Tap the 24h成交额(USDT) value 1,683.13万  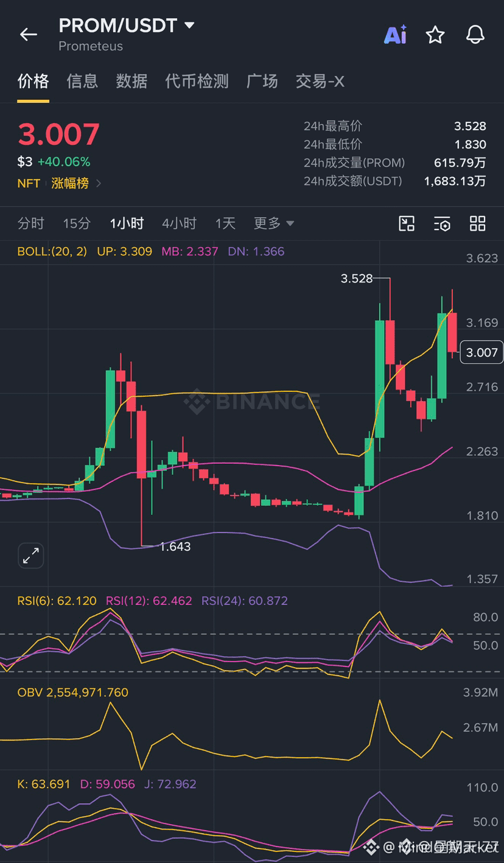click(x=455, y=181)
